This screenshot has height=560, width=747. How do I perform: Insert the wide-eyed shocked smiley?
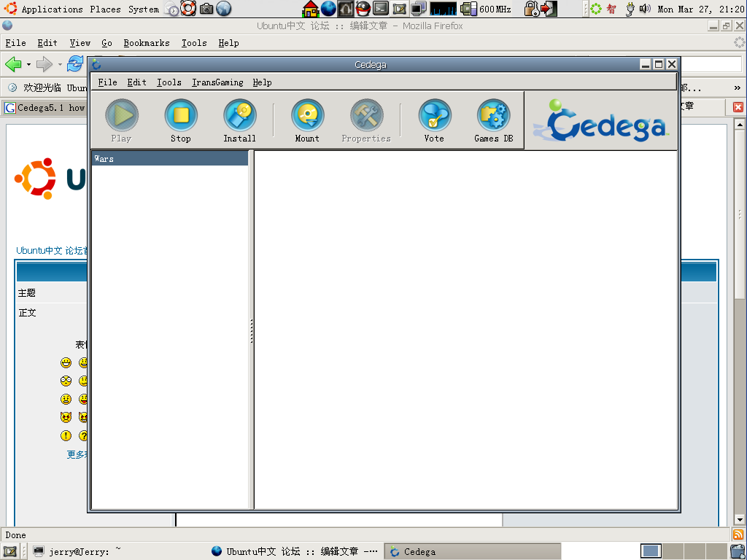click(x=66, y=381)
